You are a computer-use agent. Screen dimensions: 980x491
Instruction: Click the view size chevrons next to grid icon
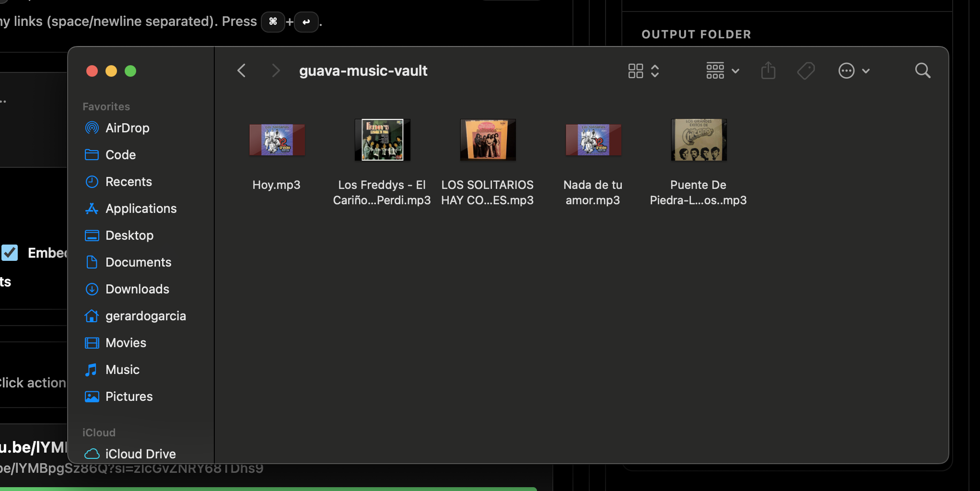pos(655,70)
